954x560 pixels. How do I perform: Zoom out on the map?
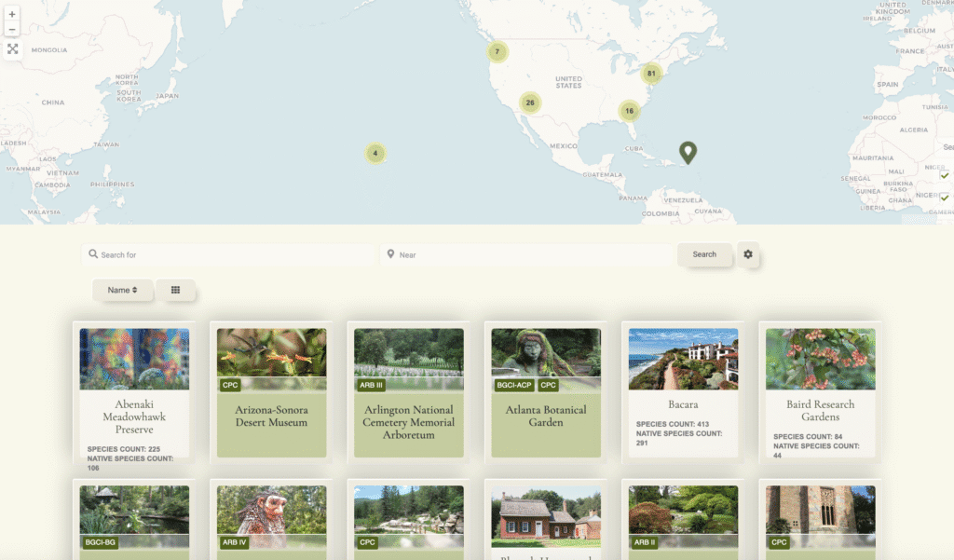12,30
